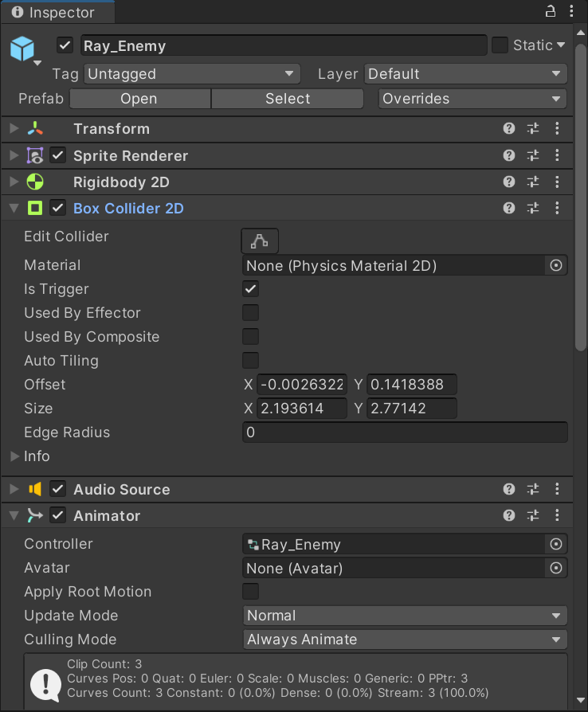Open Audio Source more options menu
The image size is (588, 712).
[x=557, y=489]
